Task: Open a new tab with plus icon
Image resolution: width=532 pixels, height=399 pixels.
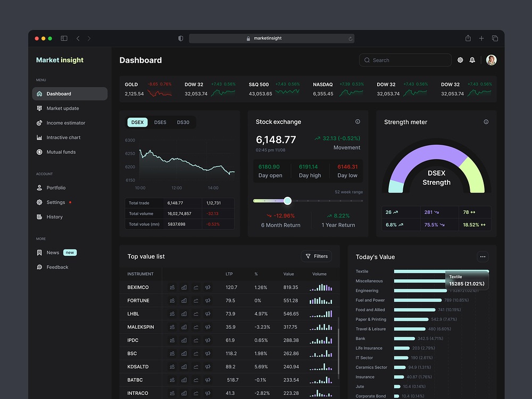Action: (481, 38)
